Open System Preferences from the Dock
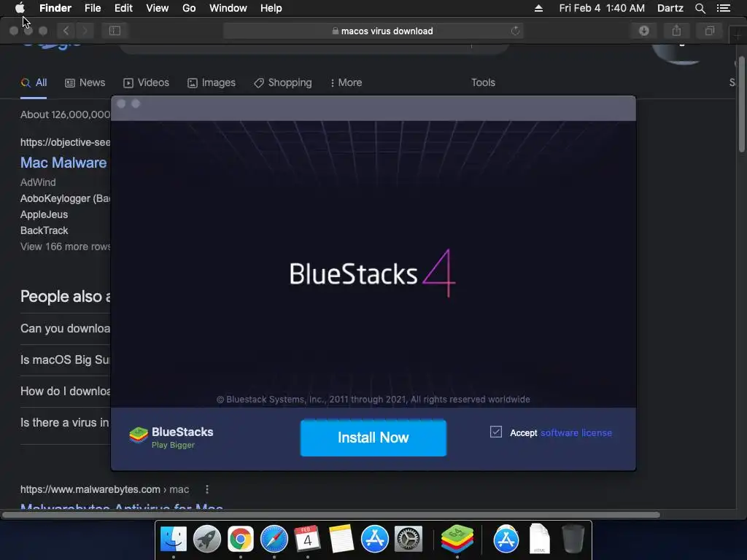Screen dimensions: 747x560 (x=409, y=539)
